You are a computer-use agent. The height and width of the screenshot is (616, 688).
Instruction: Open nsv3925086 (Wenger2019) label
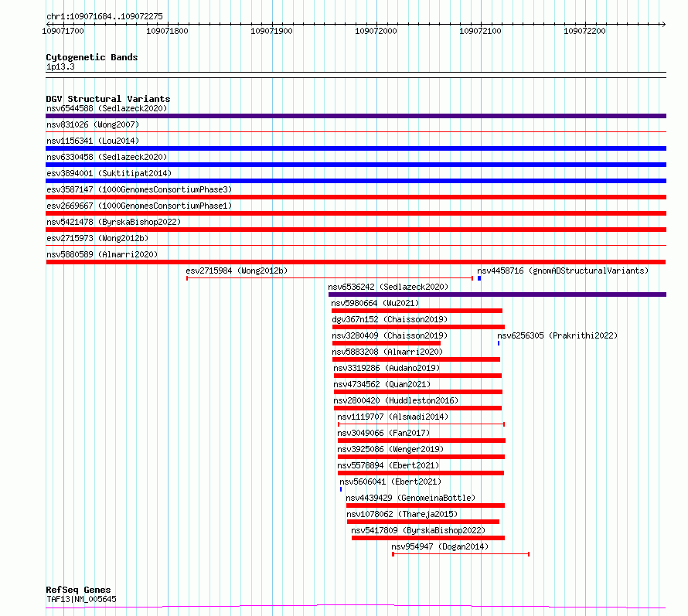[390, 449]
